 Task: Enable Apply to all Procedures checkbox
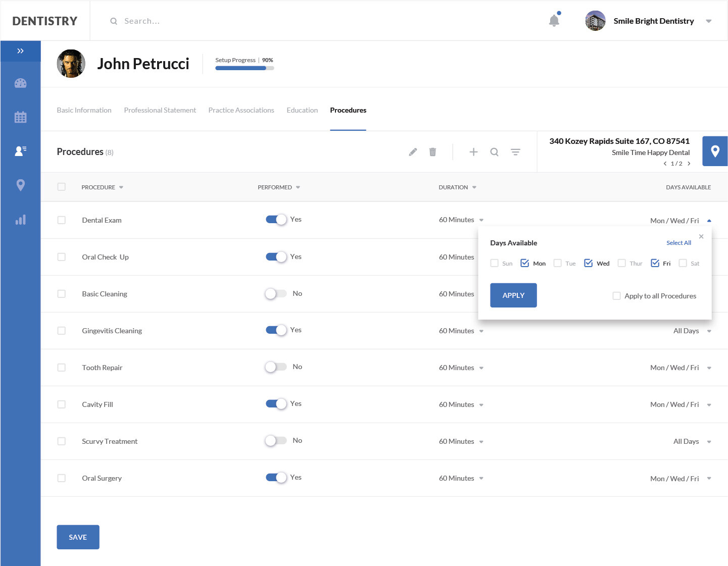click(616, 296)
